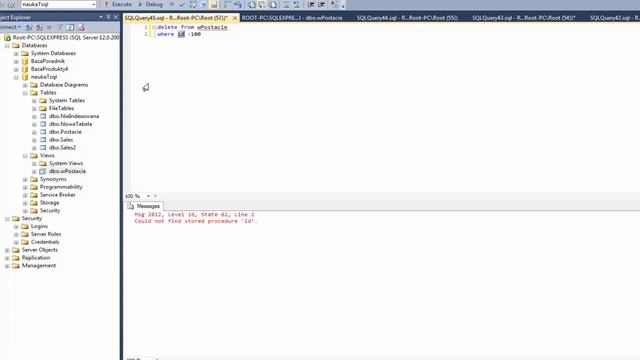640x360 pixels.
Task: Switch output to Results to File
Action: (x=273, y=4)
